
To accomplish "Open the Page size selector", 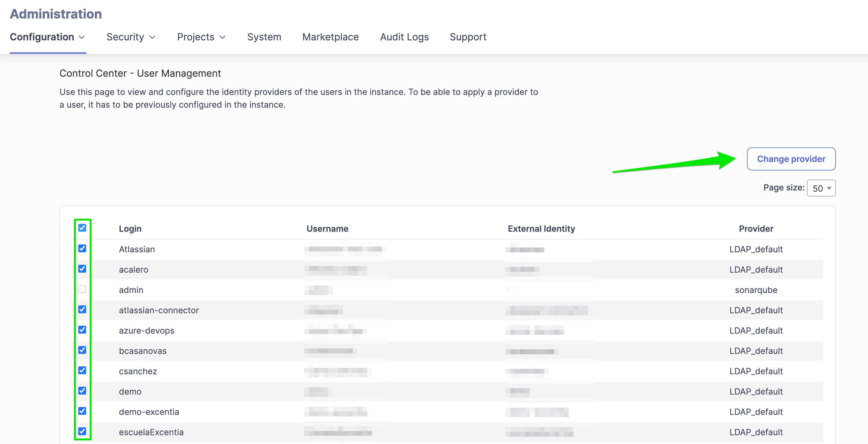I will point(821,188).
